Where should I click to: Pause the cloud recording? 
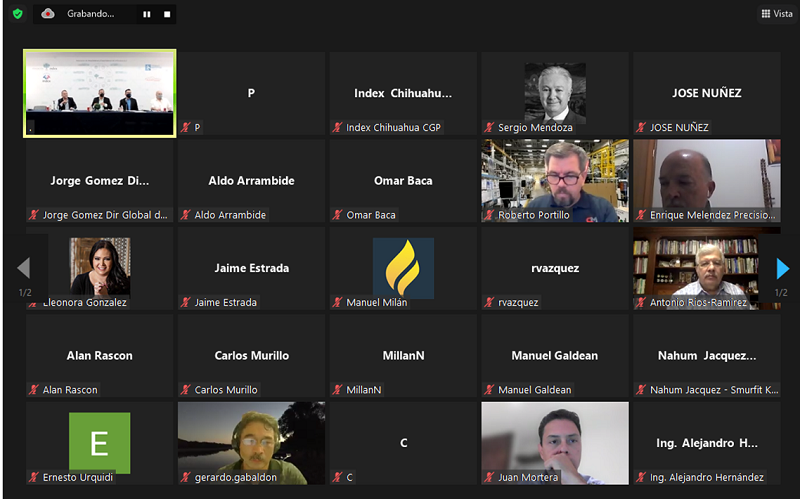tap(147, 14)
